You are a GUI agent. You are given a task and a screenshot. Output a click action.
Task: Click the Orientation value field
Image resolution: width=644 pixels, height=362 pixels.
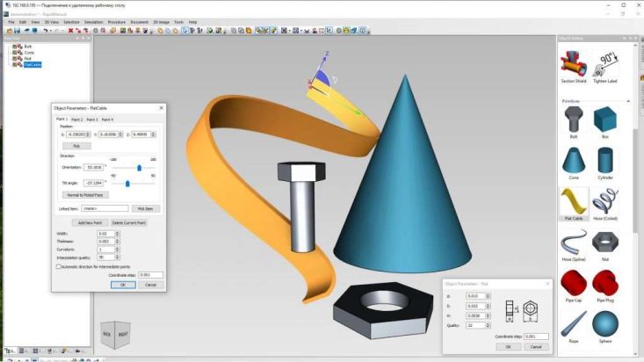coord(93,167)
